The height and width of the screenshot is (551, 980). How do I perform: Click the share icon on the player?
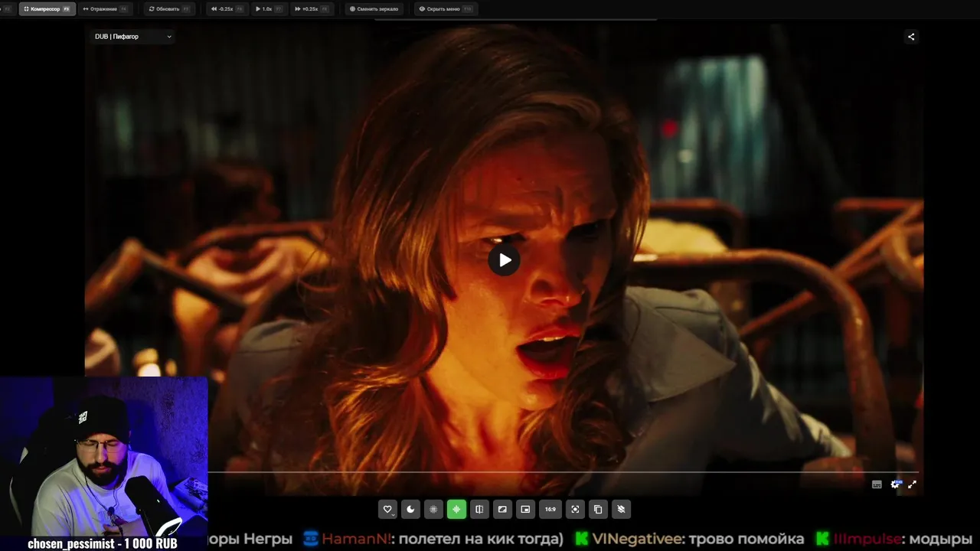point(910,37)
